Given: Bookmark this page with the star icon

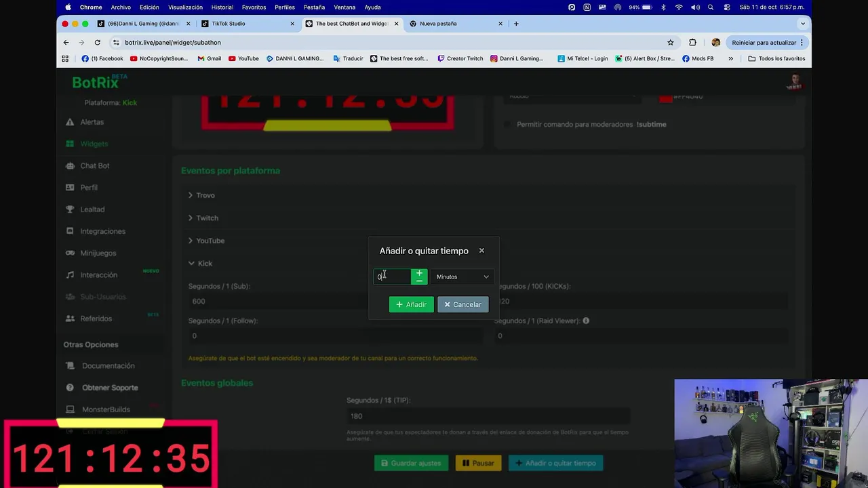Looking at the screenshot, I should [671, 42].
